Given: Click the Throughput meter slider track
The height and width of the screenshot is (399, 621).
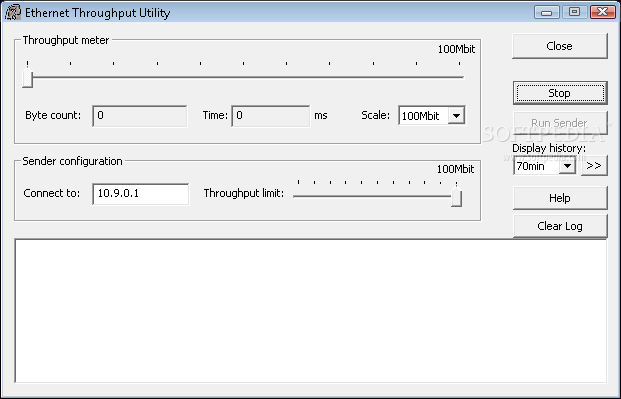Looking at the screenshot, I should point(246,77).
